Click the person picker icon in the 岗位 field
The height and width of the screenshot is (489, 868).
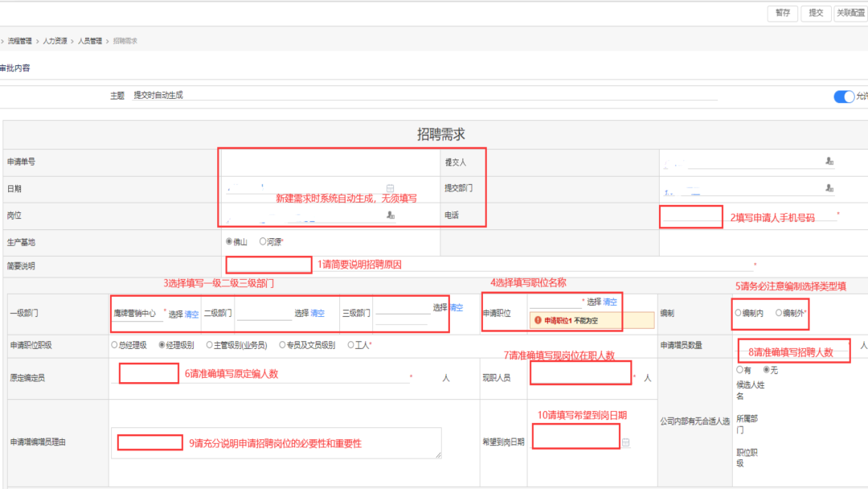391,215
